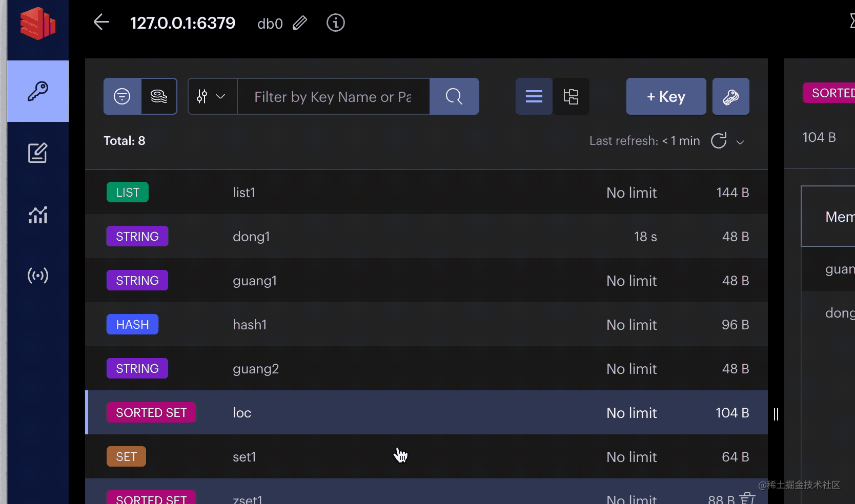Image resolution: width=855 pixels, height=504 pixels.
Task: Type in Filter by Key Name field
Action: tap(333, 96)
